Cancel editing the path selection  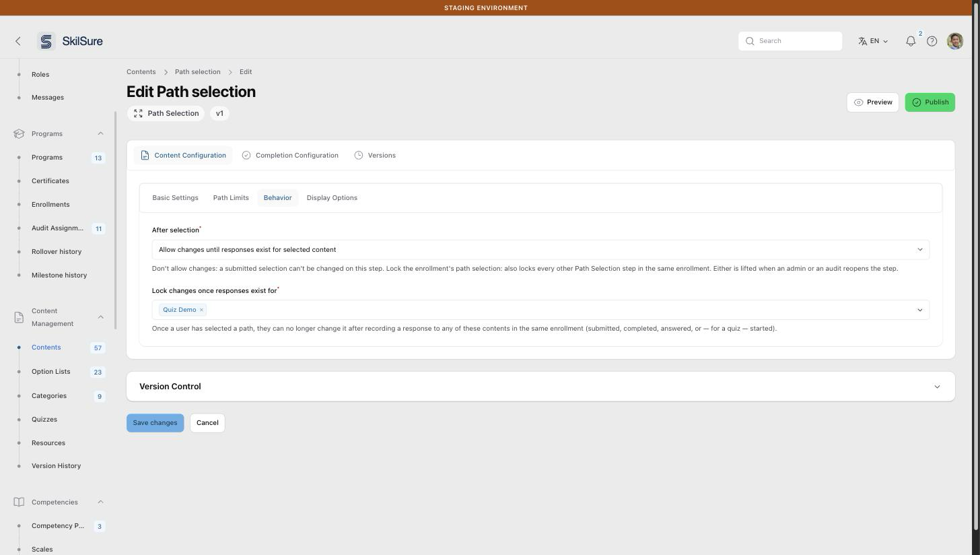(207, 423)
